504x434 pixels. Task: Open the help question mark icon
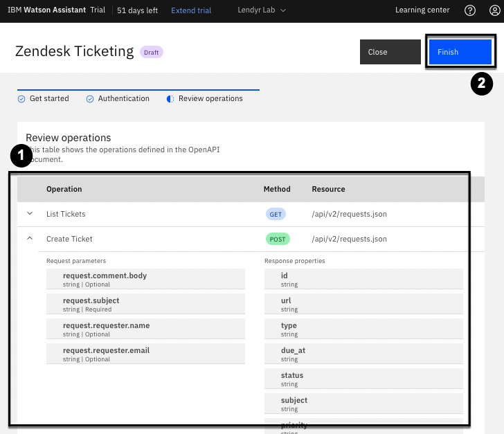(470, 10)
